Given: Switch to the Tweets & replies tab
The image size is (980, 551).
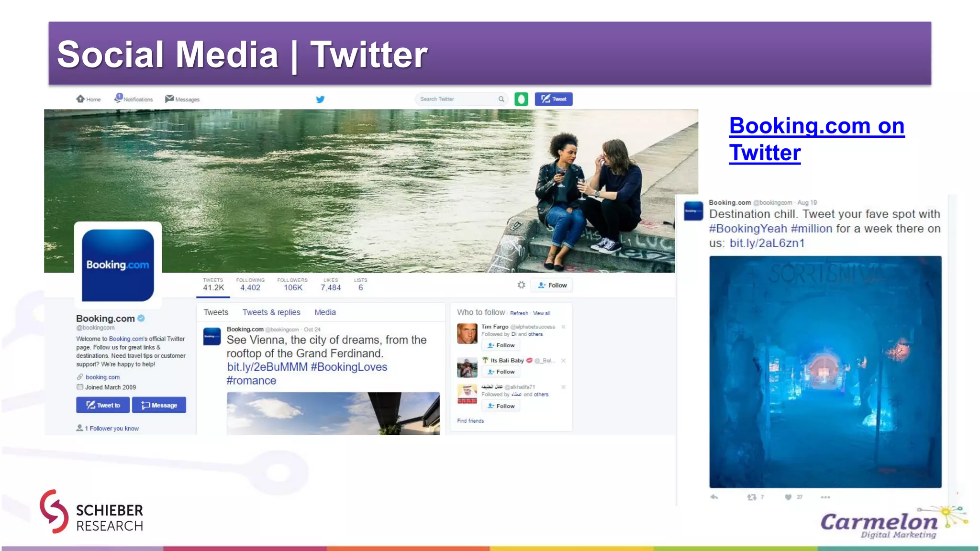Looking at the screenshot, I should click(271, 312).
